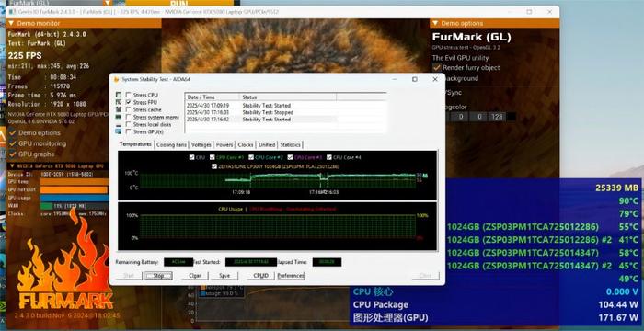Collapse the Demo options panel
This screenshot has width=644, height=331.
click(x=435, y=23)
